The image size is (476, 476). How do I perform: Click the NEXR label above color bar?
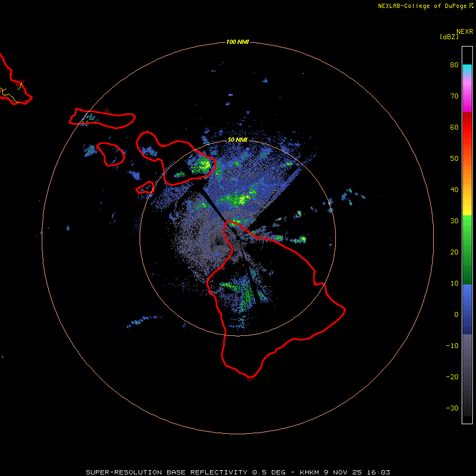click(x=464, y=32)
